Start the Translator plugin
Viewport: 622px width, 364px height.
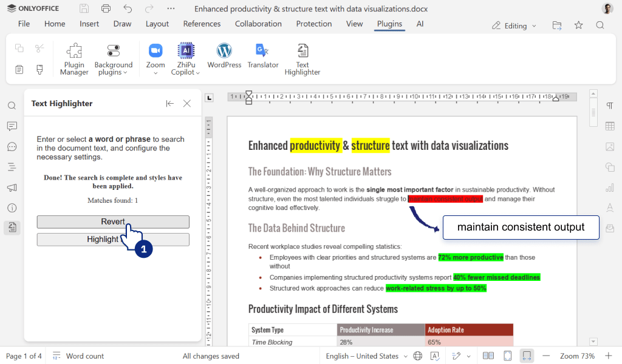[262, 58]
